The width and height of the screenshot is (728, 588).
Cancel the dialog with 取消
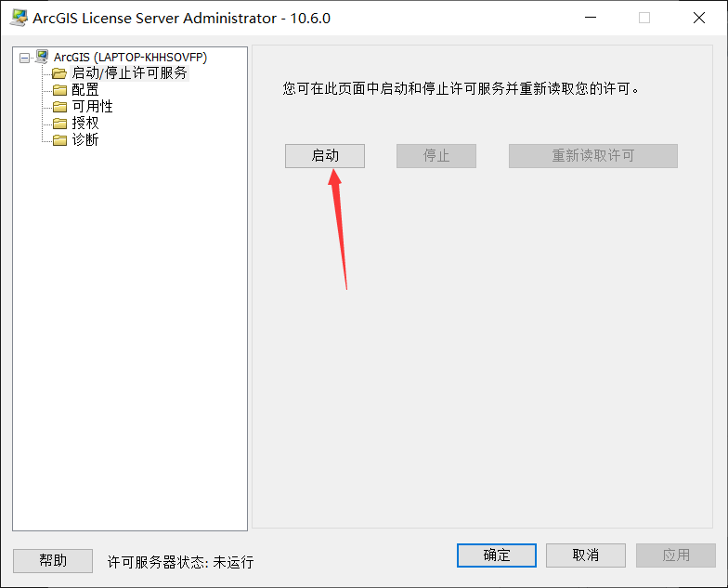pyautogui.click(x=586, y=555)
